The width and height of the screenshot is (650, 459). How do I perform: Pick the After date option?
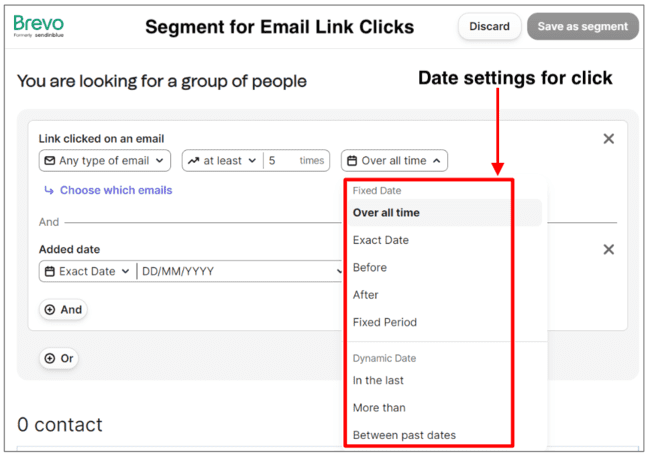366,295
